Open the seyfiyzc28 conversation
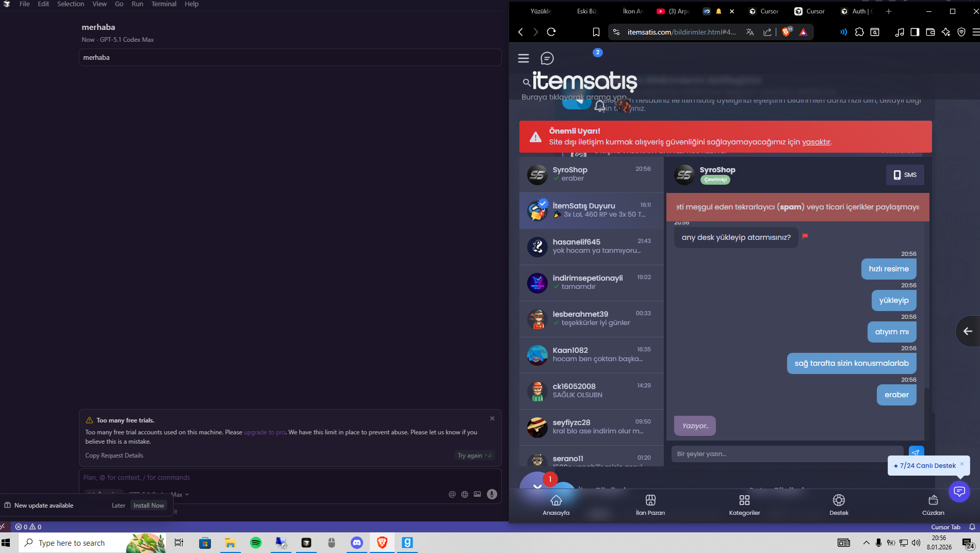980x553 pixels. pos(592,428)
